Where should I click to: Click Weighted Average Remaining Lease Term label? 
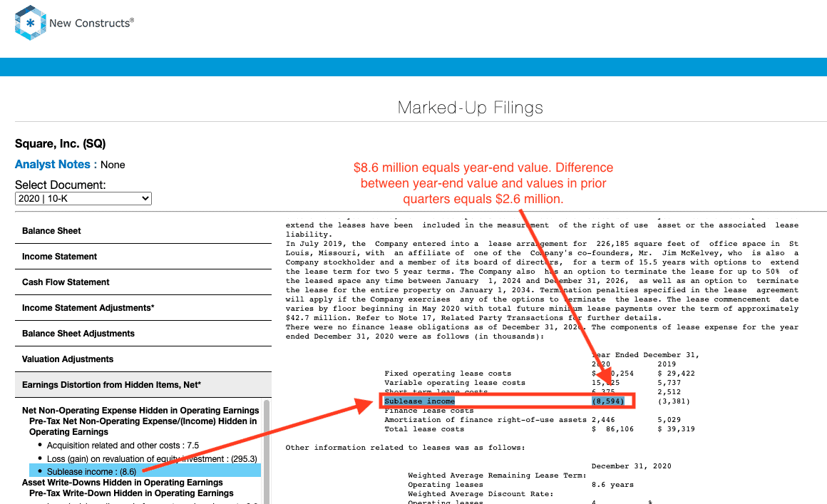pyautogui.click(x=497, y=475)
